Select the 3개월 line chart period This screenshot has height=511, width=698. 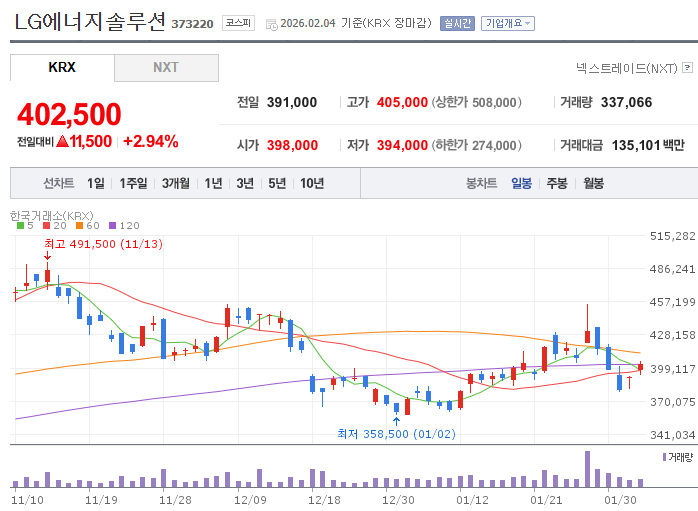pyautogui.click(x=176, y=183)
